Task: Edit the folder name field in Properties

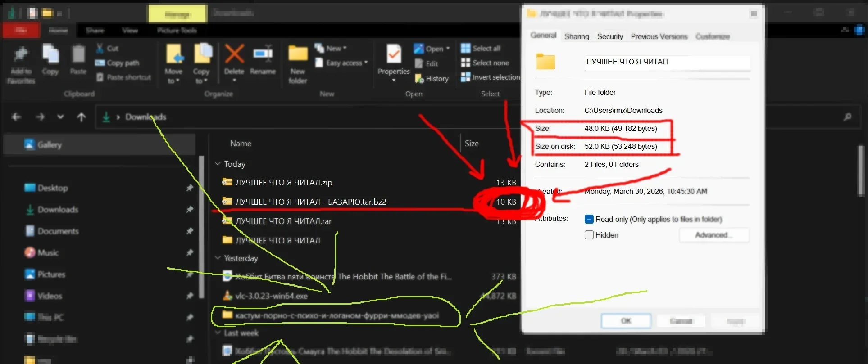Action: tap(667, 62)
